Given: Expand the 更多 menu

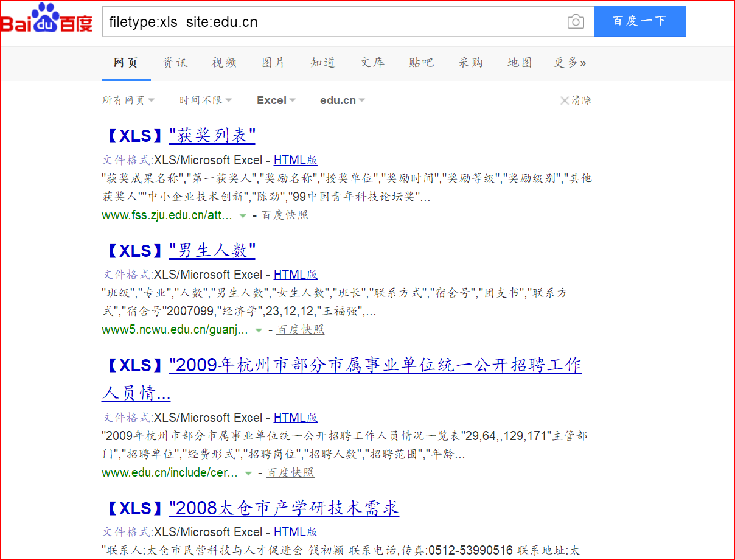Looking at the screenshot, I should click(570, 63).
